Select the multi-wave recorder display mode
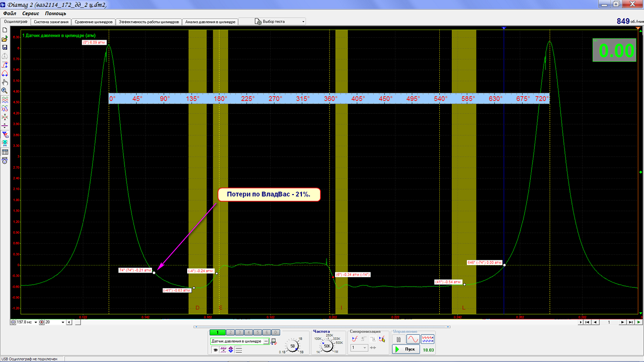This screenshot has width=644, height=362. [x=427, y=339]
